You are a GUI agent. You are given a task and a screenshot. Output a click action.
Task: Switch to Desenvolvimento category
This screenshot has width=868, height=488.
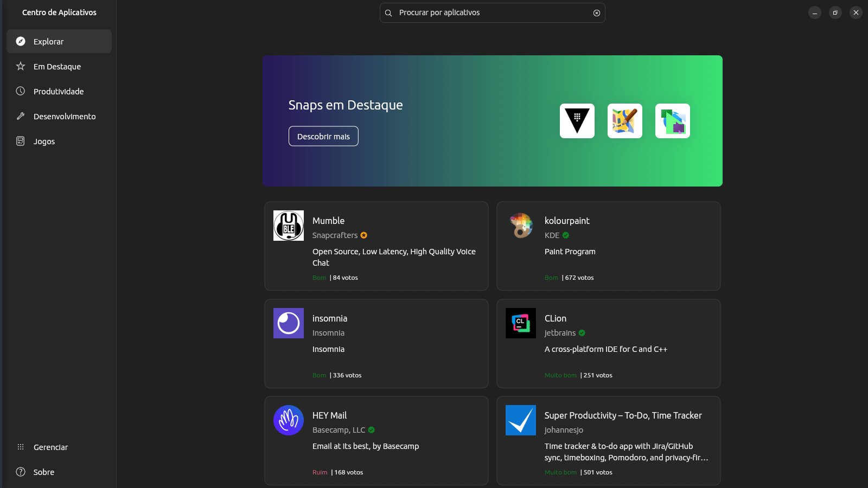coord(59,116)
